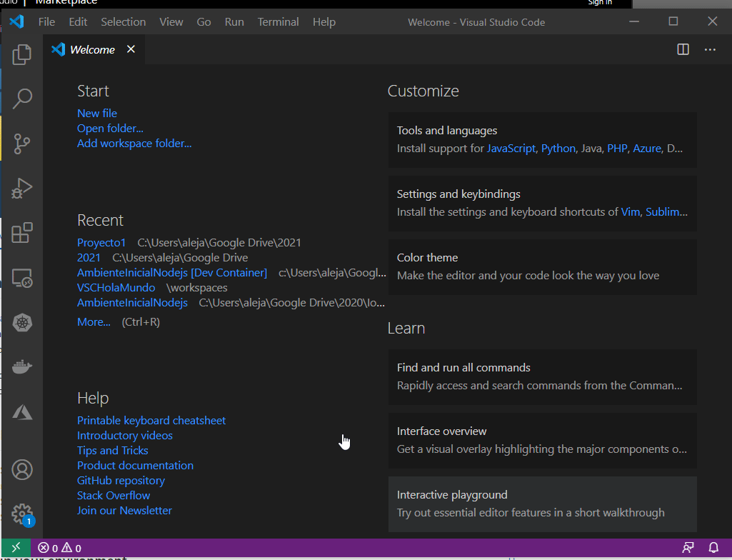Image resolution: width=732 pixels, height=560 pixels.
Task: Open the Remote Explorer sidebar
Action: click(22, 278)
